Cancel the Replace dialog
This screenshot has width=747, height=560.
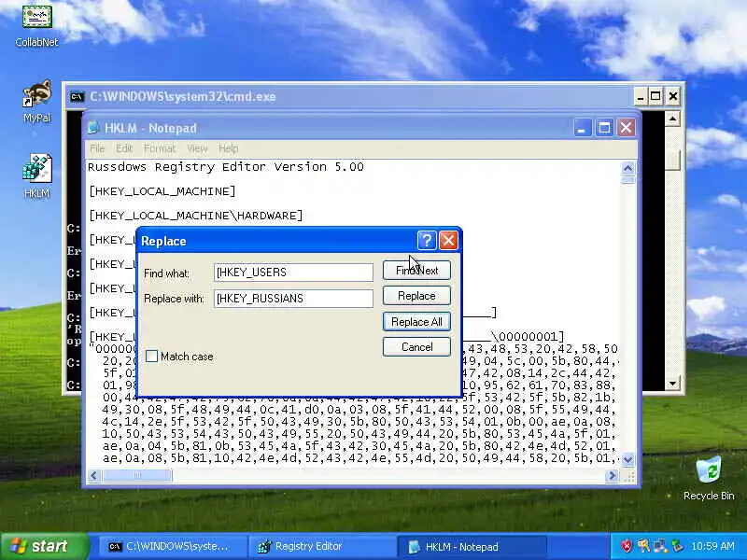pos(416,346)
